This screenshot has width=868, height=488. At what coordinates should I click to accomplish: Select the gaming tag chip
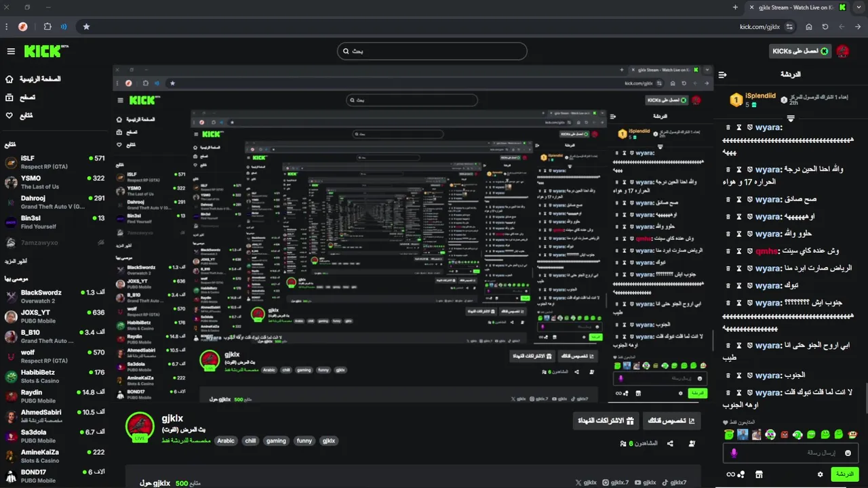click(x=276, y=441)
